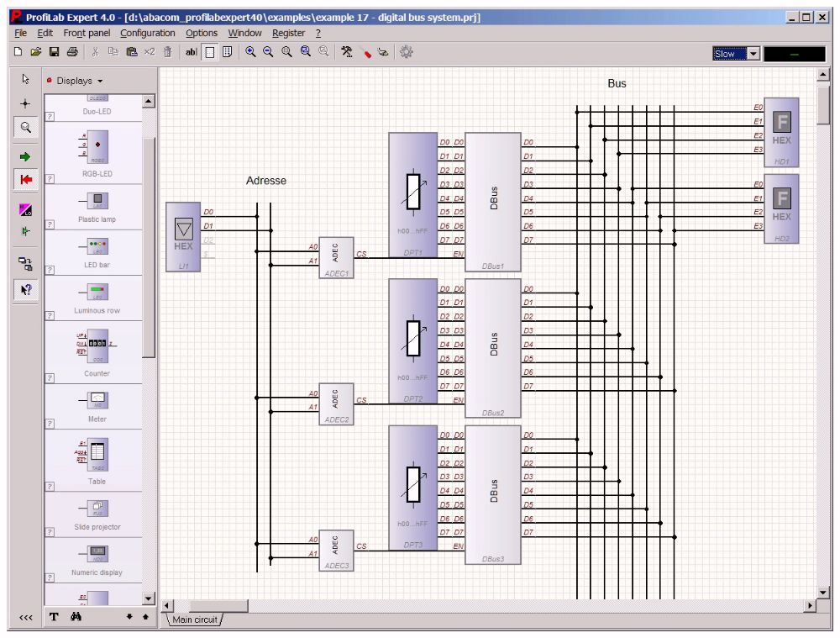840x638 pixels.
Task: Click the abl text label toolbar icon
Action: tap(191, 51)
